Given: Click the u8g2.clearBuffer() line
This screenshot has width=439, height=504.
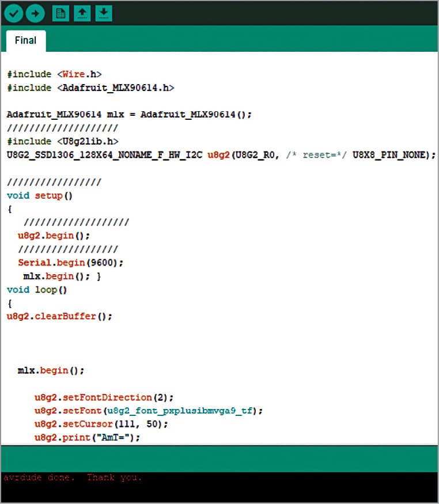Looking at the screenshot, I should [x=59, y=316].
